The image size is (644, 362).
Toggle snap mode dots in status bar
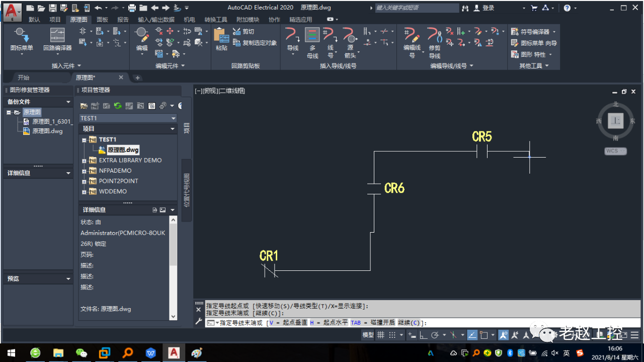[x=392, y=335]
